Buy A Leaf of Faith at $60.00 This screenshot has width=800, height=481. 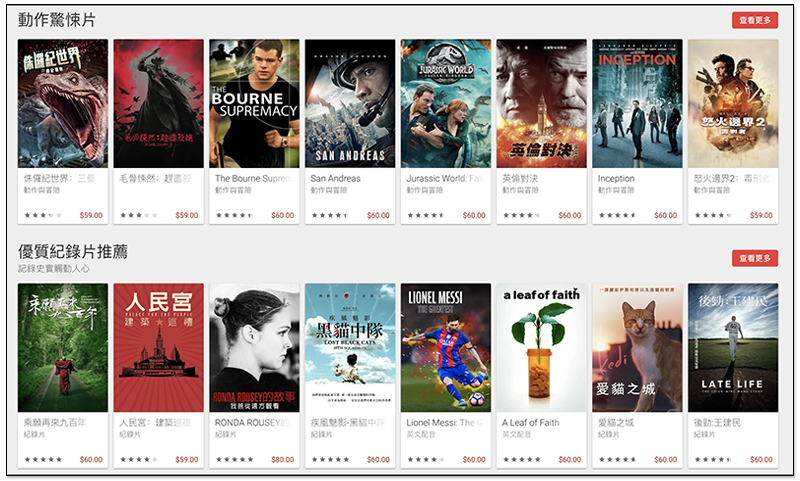(x=570, y=460)
